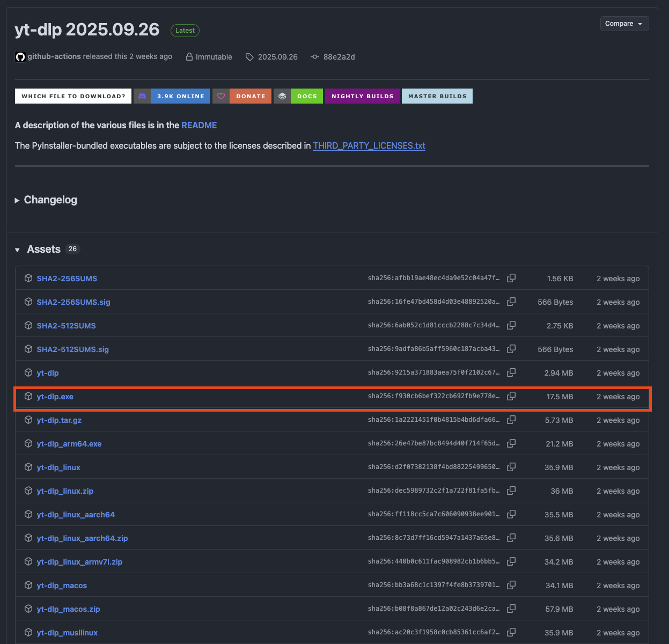Open THIRD_PARTY_LICENSES.txt link
The height and width of the screenshot is (644, 669).
tap(369, 145)
